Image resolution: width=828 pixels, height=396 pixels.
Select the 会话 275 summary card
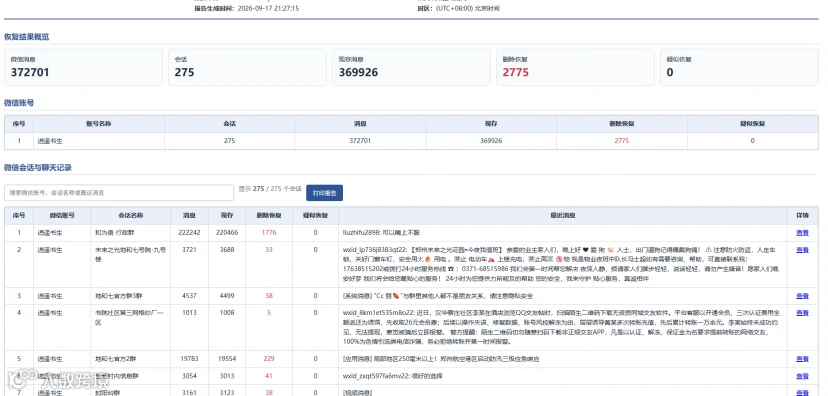[247, 67]
